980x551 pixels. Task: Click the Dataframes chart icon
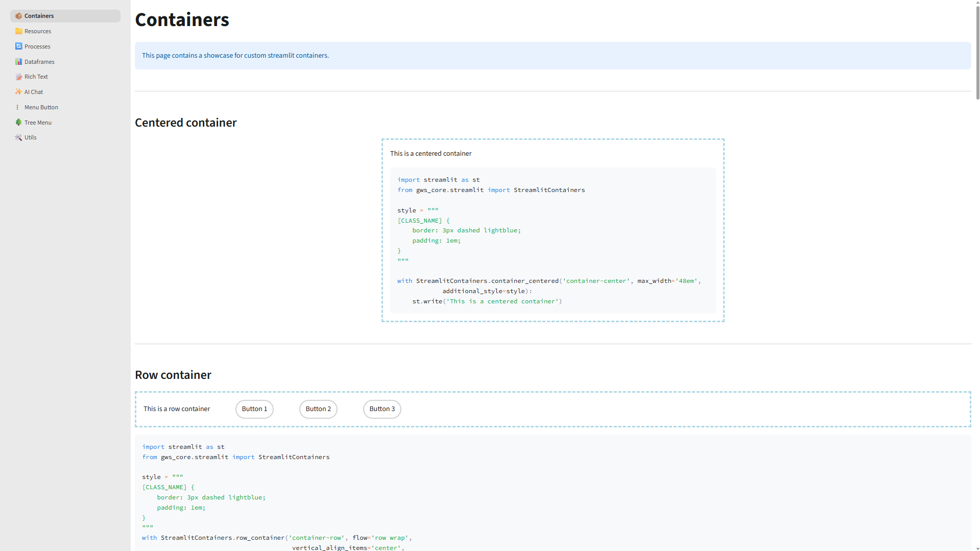pyautogui.click(x=19, y=62)
